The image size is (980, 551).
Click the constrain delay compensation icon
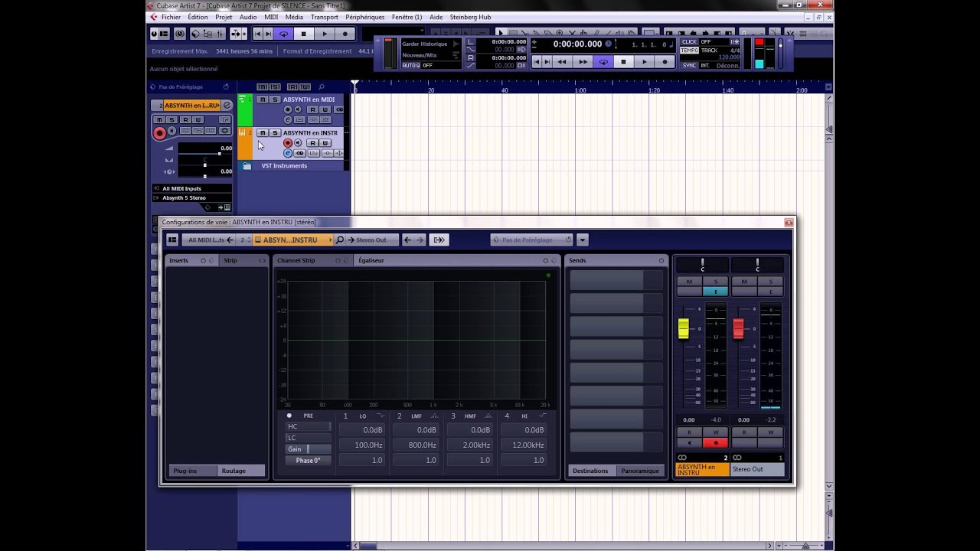[x=179, y=34]
